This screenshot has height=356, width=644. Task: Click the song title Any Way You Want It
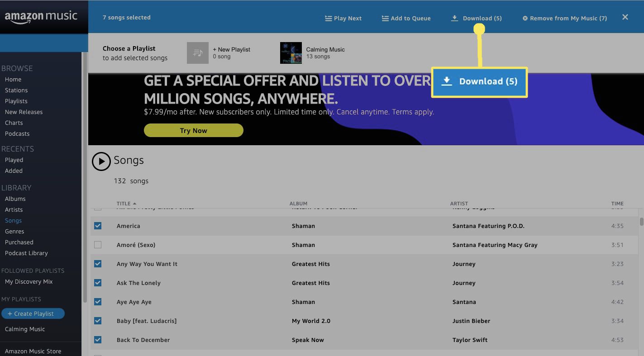(x=147, y=264)
